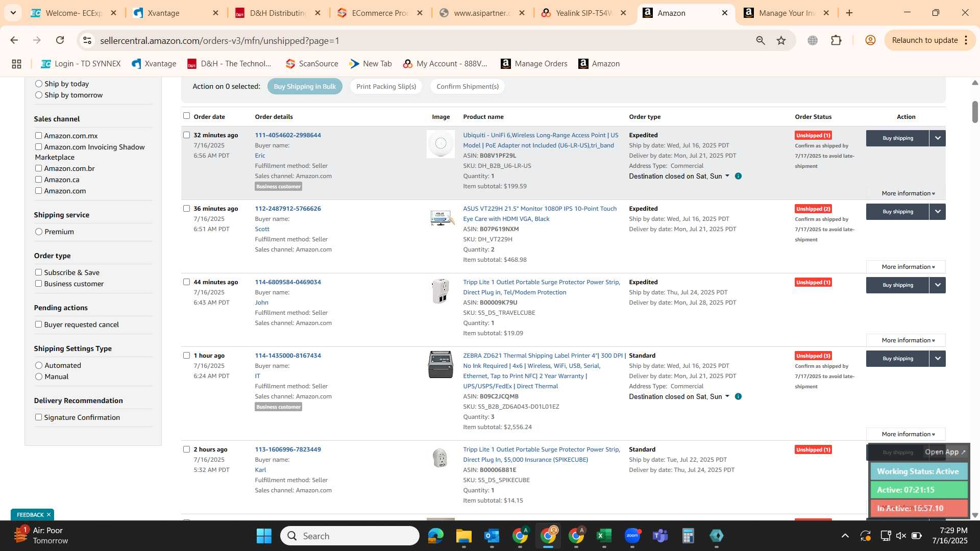The width and height of the screenshot is (980, 551).
Task: Expand More information for ZEBRA printer order
Action: tap(906, 434)
